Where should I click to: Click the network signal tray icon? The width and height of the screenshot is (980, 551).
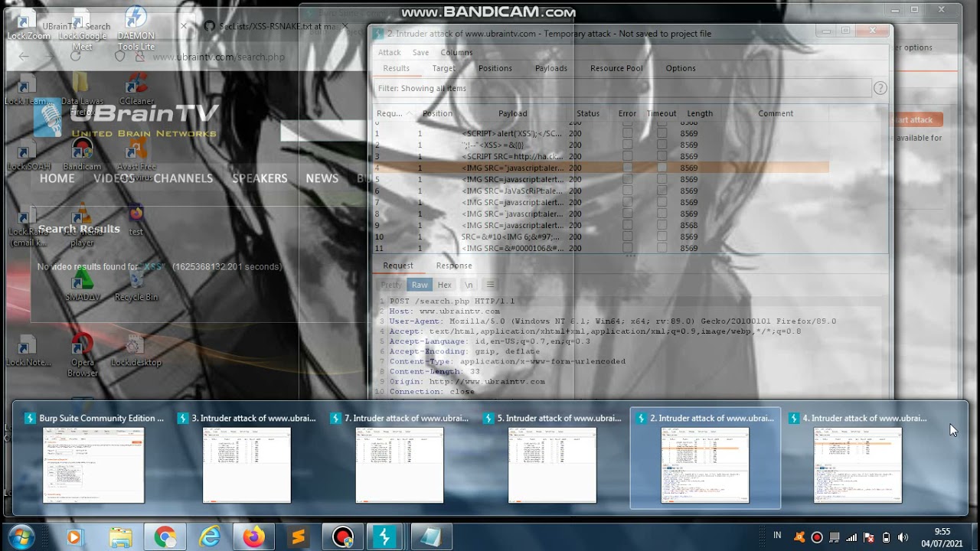click(x=852, y=537)
